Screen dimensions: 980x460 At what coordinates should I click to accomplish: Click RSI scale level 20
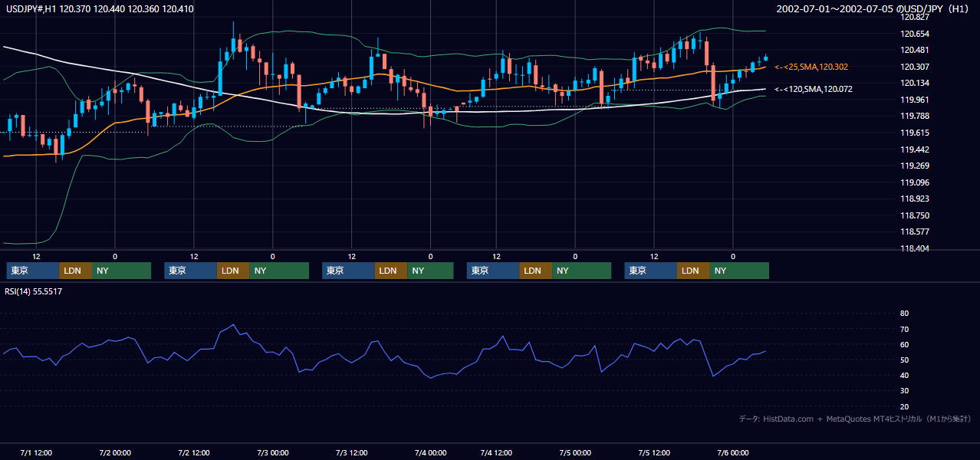(x=904, y=406)
